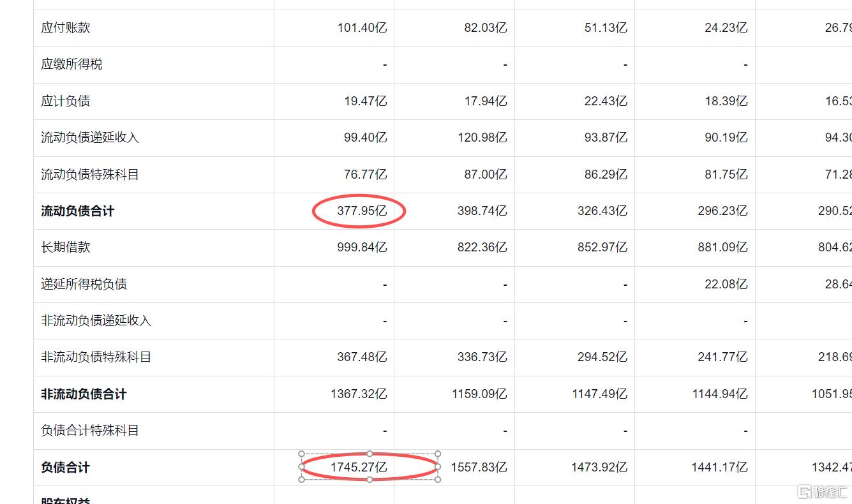This screenshot has height=504, width=852.
Task: Select the 非流动负债合计 row heading
Action: 84,394
